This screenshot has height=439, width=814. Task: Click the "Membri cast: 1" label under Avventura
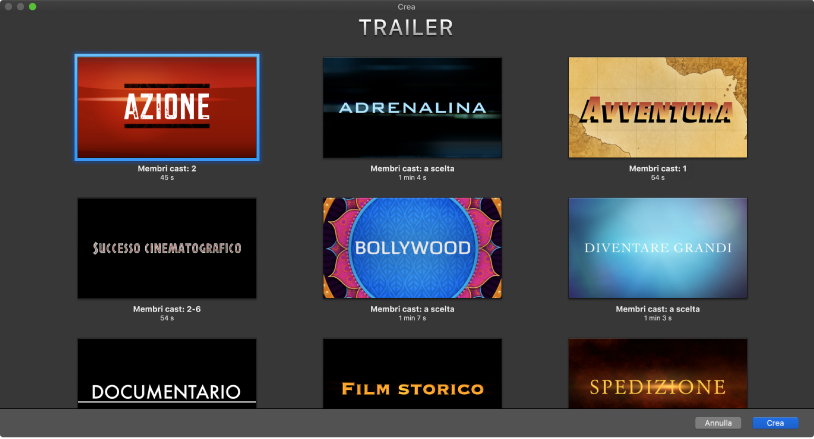tap(658, 169)
